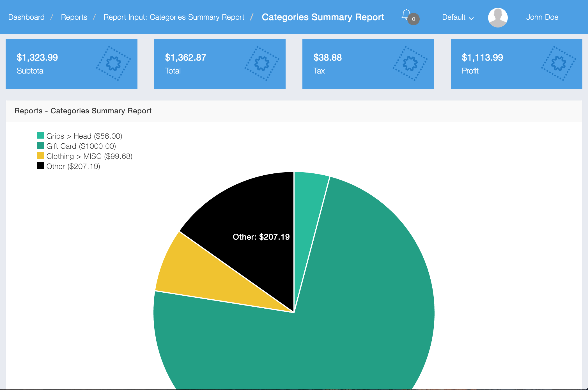Click the Categories Summary Report header title

(x=323, y=17)
